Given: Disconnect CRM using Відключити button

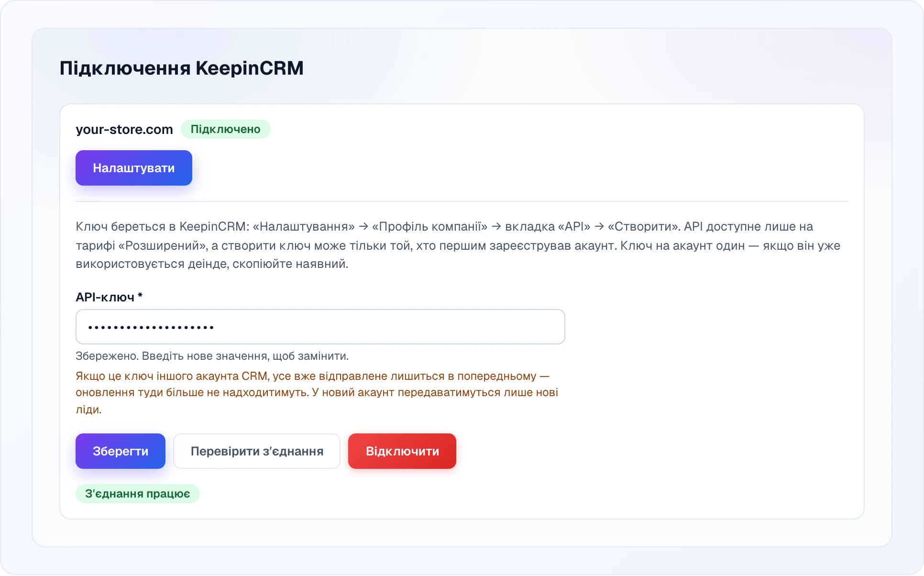Looking at the screenshot, I should [x=402, y=451].
